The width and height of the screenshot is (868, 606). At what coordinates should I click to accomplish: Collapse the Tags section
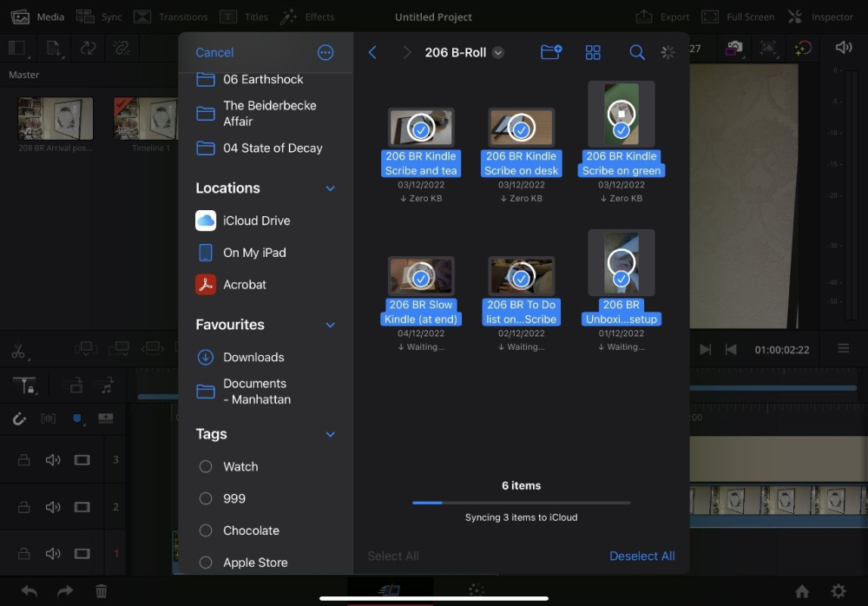click(329, 434)
